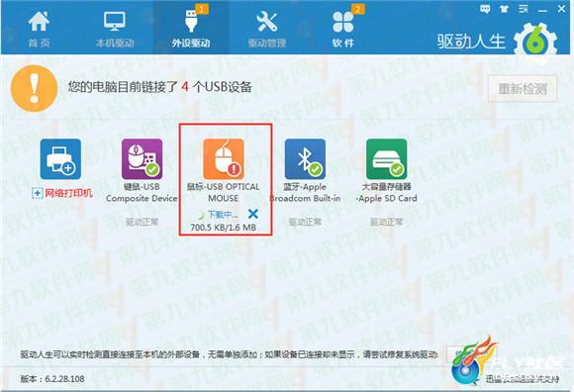The width and height of the screenshot is (574, 392).
Task: Open the 驱动管理 tab
Action: point(267,30)
